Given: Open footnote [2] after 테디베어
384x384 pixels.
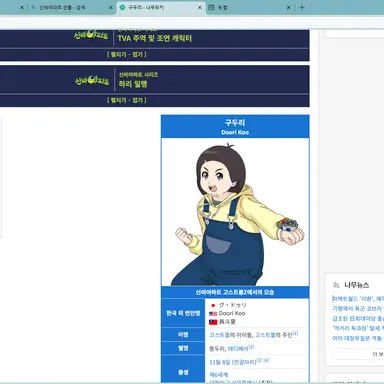Looking at the screenshot, I should tap(251, 347).
